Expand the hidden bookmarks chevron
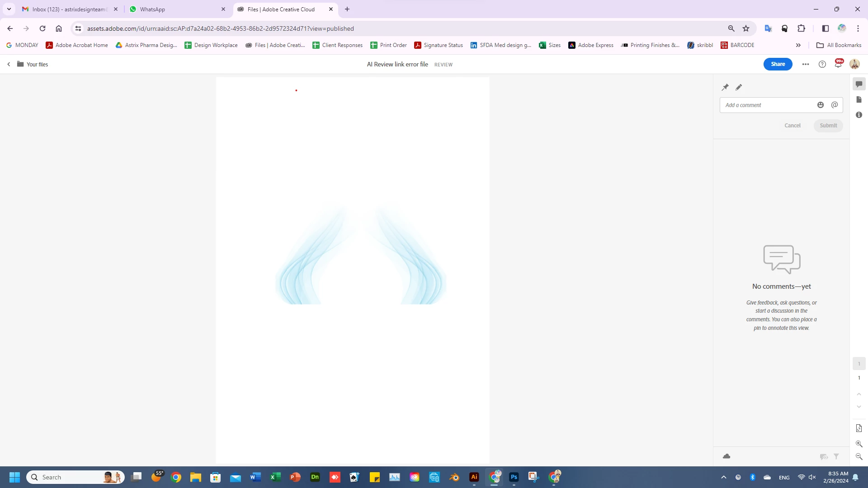868x488 pixels. (x=798, y=45)
